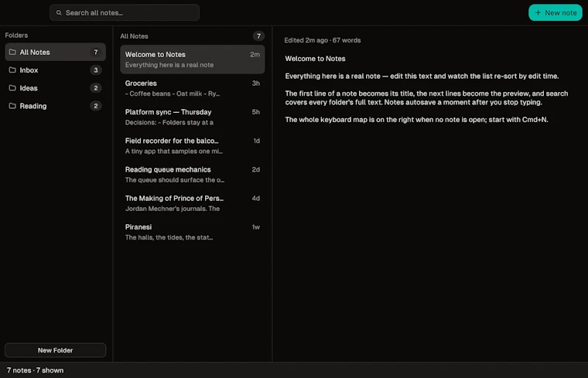The width and height of the screenshot is (588, 378).
Task: Click the 1d timestamp on Field recorder
Action: (257, 141)
